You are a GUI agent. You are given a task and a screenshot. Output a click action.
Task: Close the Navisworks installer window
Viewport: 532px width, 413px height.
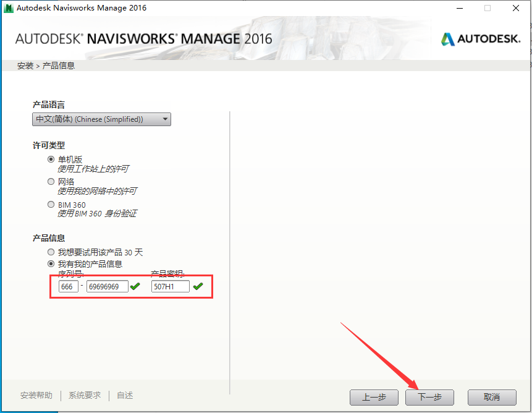tap(516, 8)
